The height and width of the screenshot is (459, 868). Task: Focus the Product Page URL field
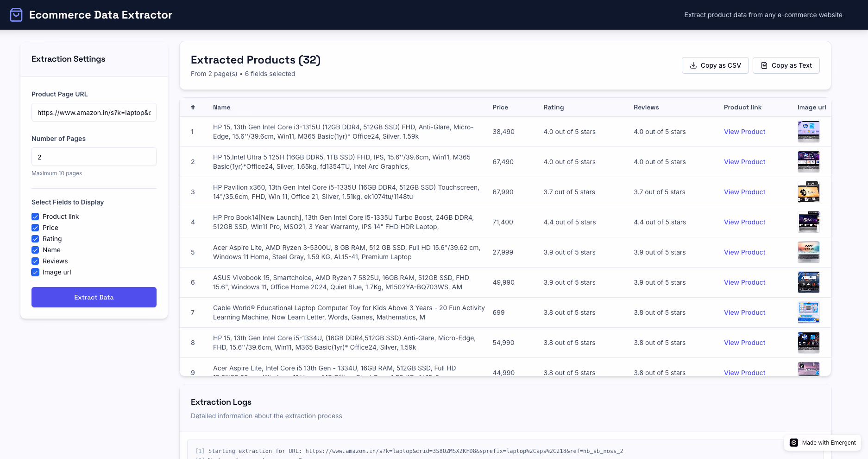94,112
